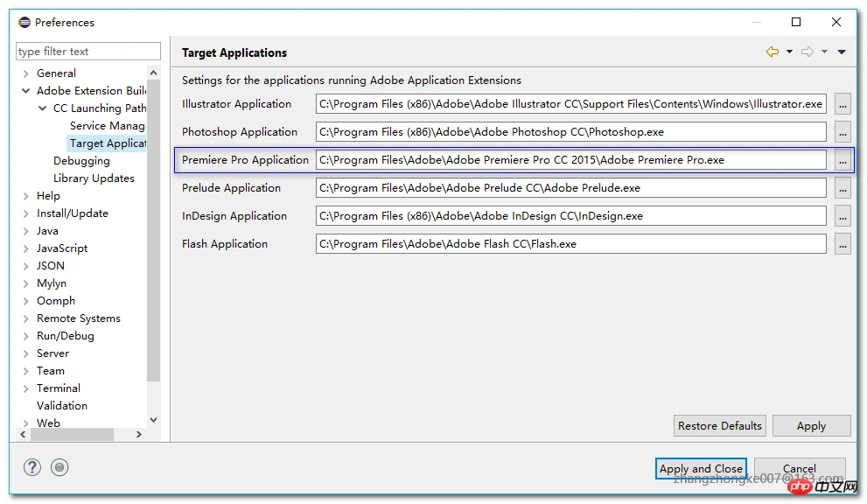
Task: Edit the Flash Application path field
Action: 571,244
